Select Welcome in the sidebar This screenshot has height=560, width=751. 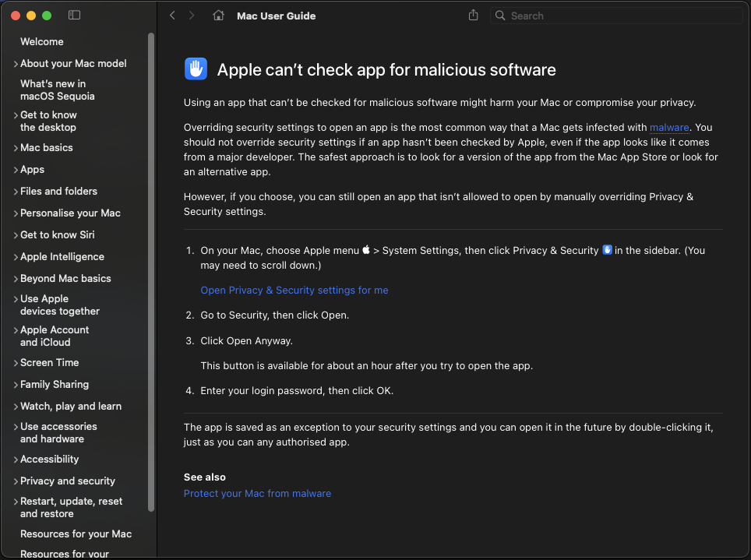point(42,42)
